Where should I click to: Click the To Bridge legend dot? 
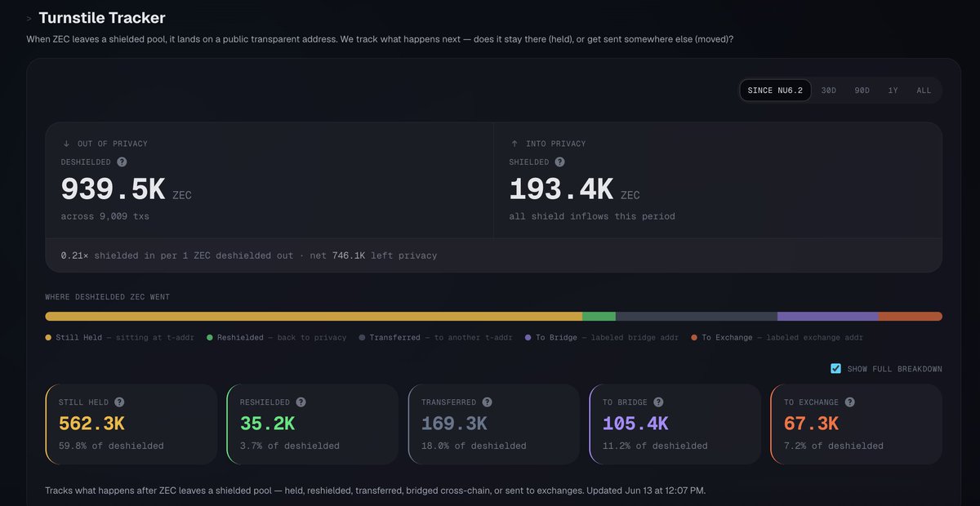528,337
